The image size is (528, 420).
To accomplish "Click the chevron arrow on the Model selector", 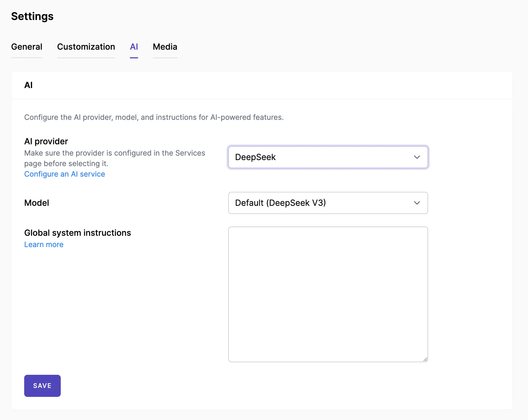I will coord(417,203).
